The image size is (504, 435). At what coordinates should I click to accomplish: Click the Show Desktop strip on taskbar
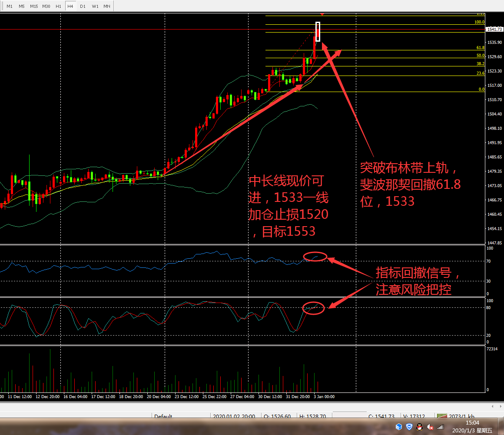501,427
